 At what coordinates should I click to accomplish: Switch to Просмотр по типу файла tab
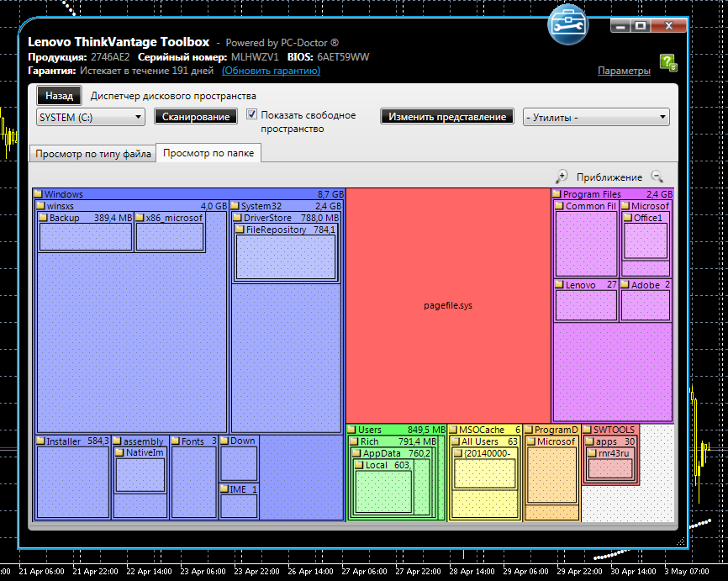[x=92, y=154]
